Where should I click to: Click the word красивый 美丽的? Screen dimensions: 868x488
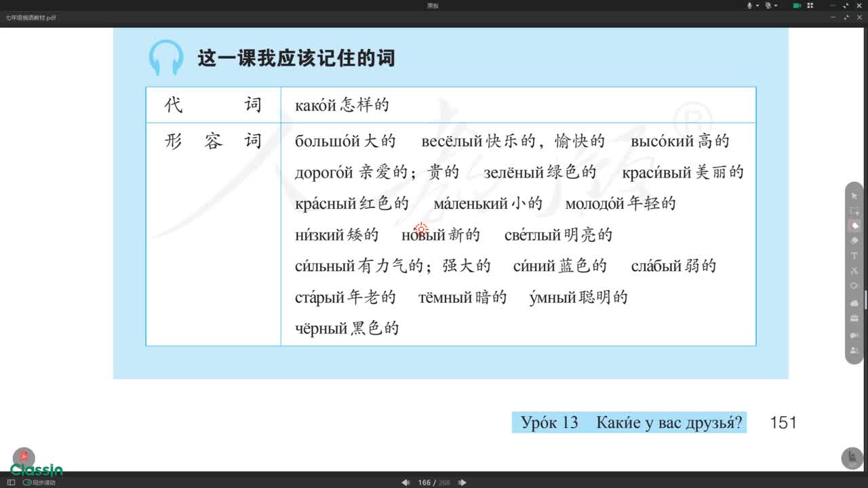[683, 172]
